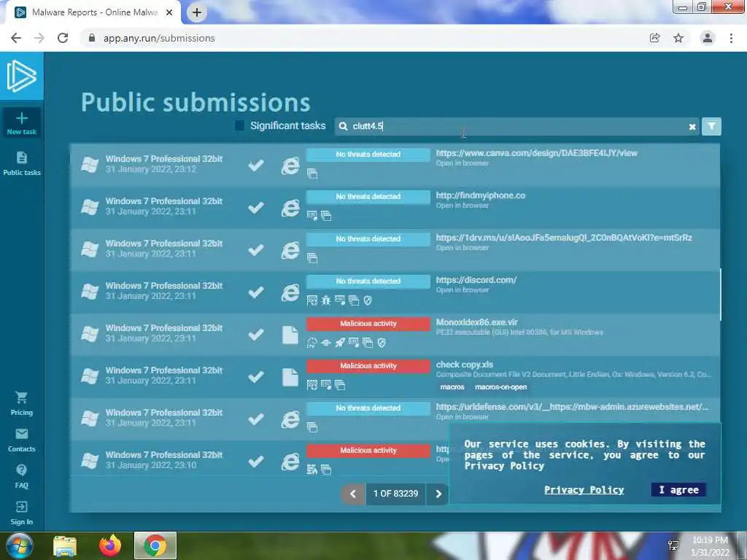Open the canva.com design submission link
This screenshot has width=747, height=560.
[536, 153]
